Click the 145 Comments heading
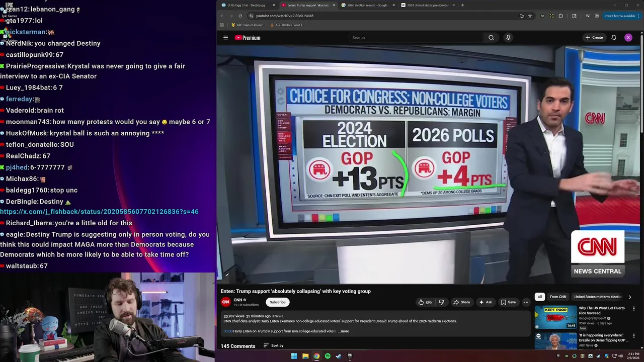Viewport: 644px width, 362px height. [x=238, y=346]
